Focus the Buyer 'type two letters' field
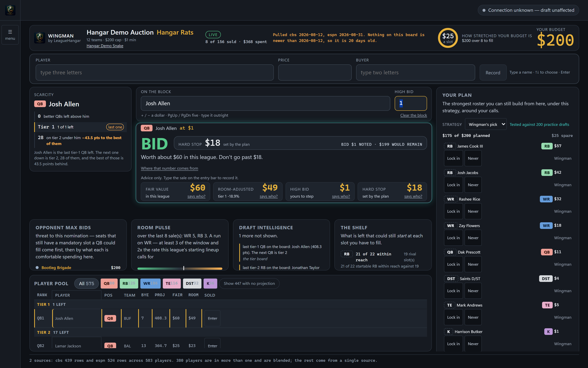 pyautogui.click(x=415, y=72)
